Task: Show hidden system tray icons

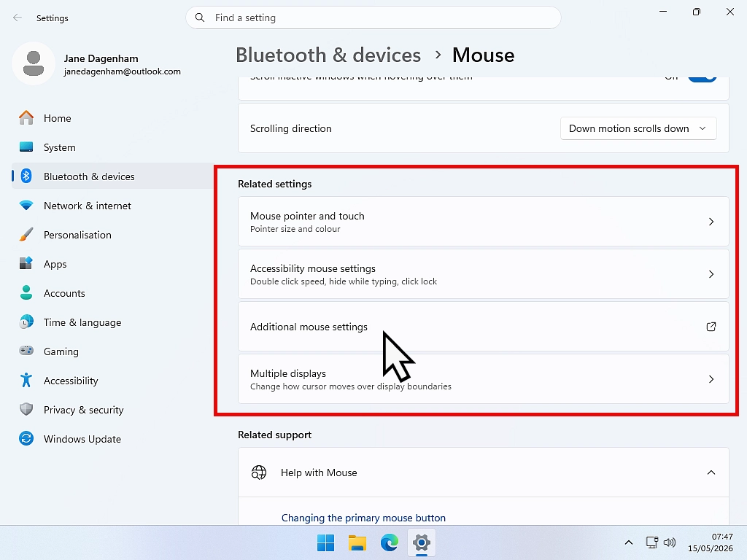Action: tap(628, 542)
